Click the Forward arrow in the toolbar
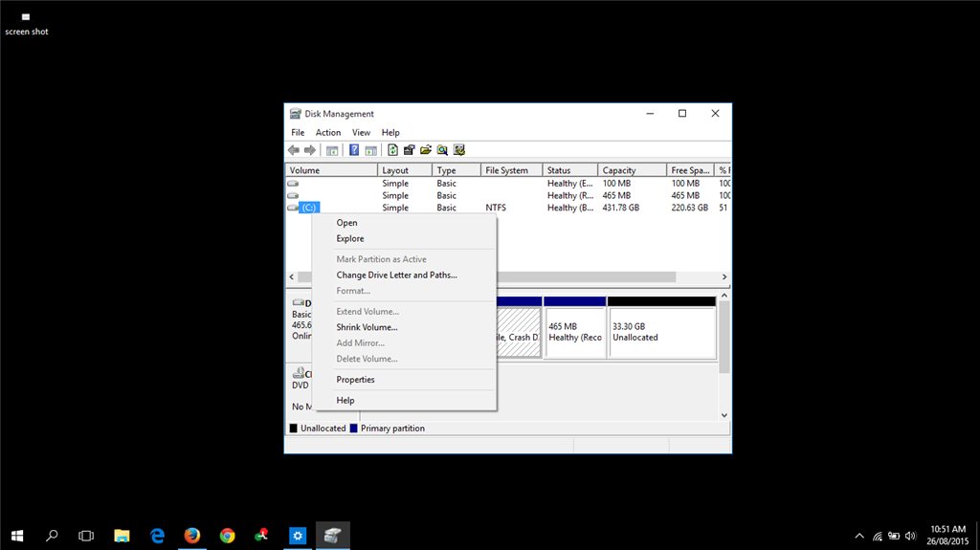 pyautogui.click(x=310, y=150)
